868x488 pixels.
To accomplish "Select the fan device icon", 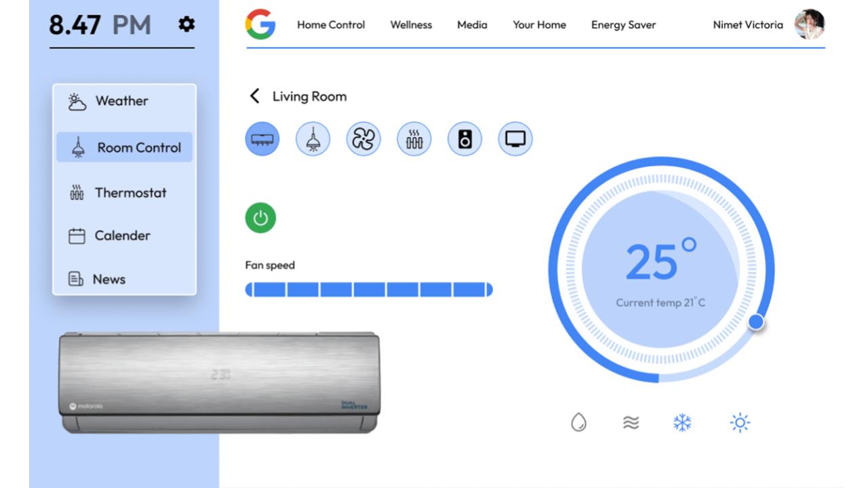I will pyautogui.click(x=363, y=140).
